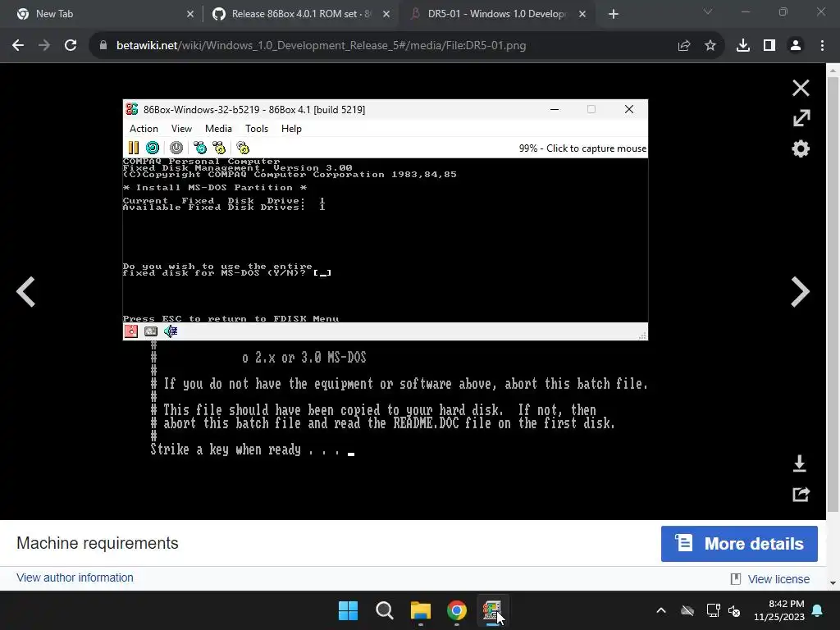Open the 86Box View menu
The image size is (840, 630).
point(181,129)
